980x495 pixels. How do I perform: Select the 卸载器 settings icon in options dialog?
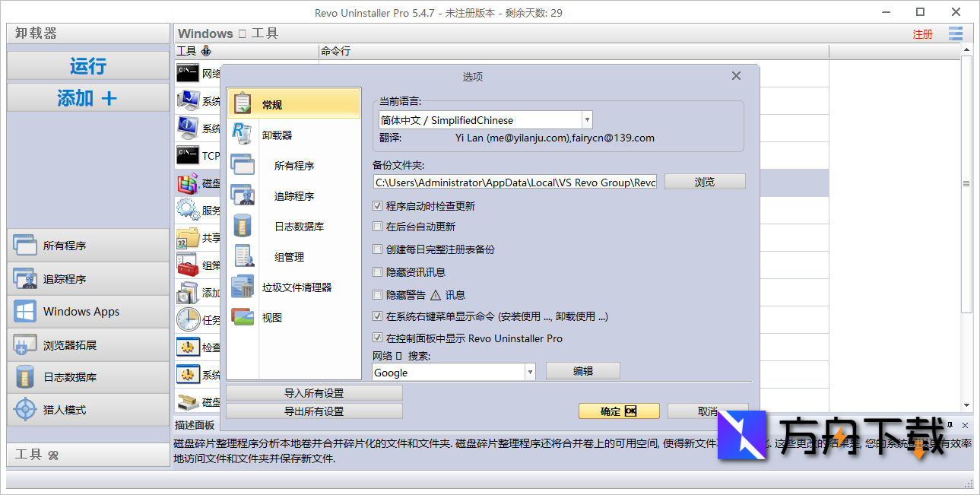(243, 134)
